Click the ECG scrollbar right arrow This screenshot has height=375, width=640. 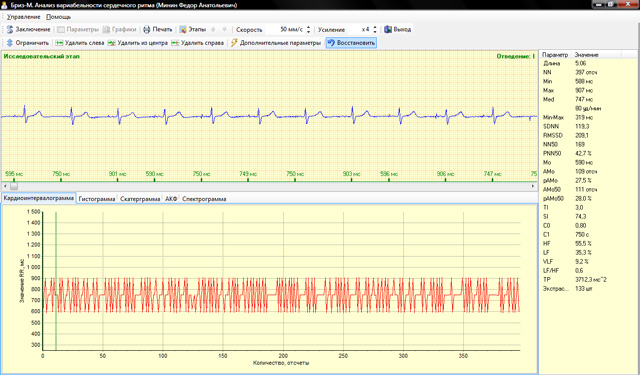tap(533, 186)
